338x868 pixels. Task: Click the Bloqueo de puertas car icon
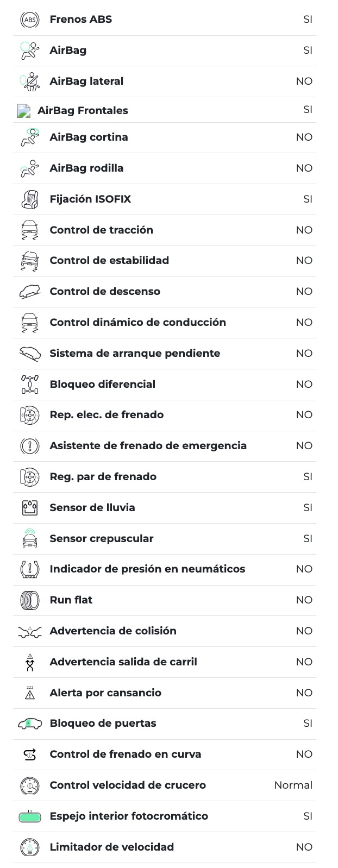[29, 724]
